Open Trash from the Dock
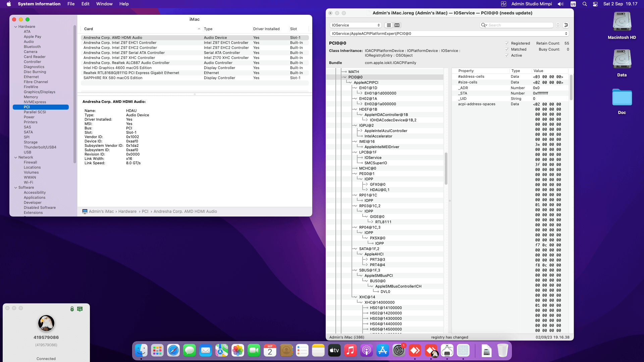644x362 pixels. [x=502, y=351]
